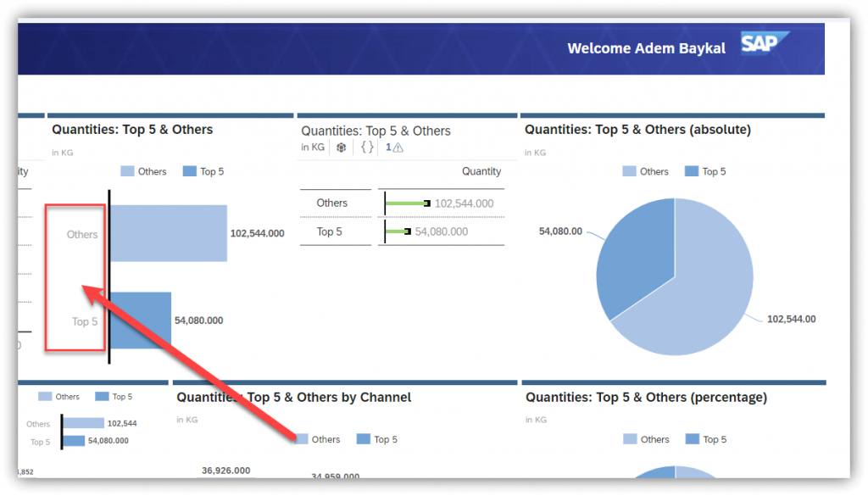The width and height of the screenshot is (868, 496).
Task: Click the pie data label 54,080.00
Action: click(x=561, y=231)
